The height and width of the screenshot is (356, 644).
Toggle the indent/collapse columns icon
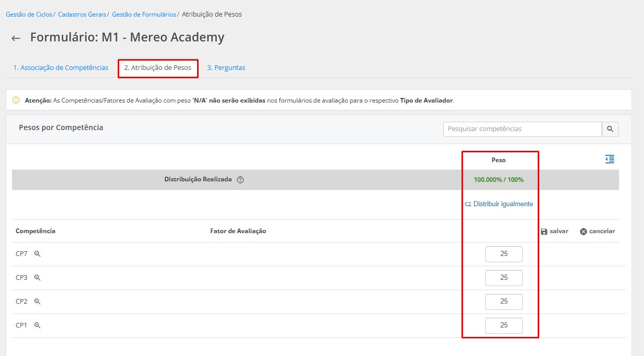(610, 160)
